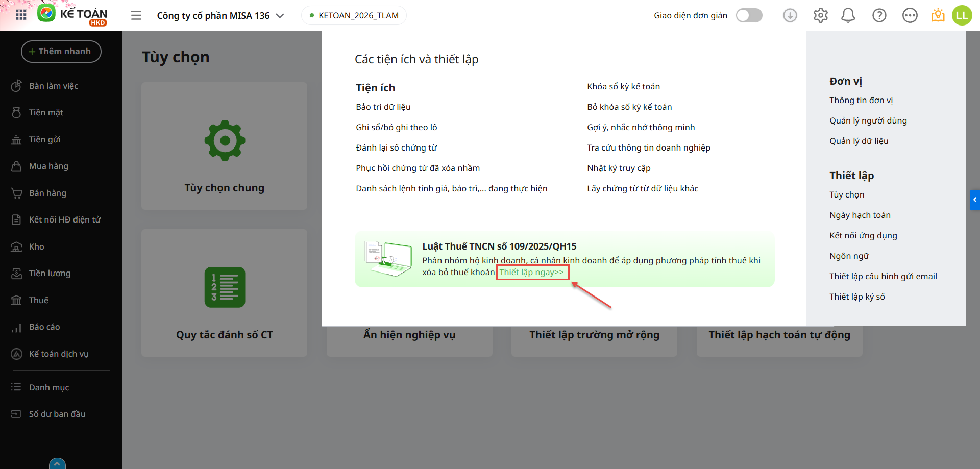
Task: Click the Thiết lập ngay link
Action: click(531, 272)
